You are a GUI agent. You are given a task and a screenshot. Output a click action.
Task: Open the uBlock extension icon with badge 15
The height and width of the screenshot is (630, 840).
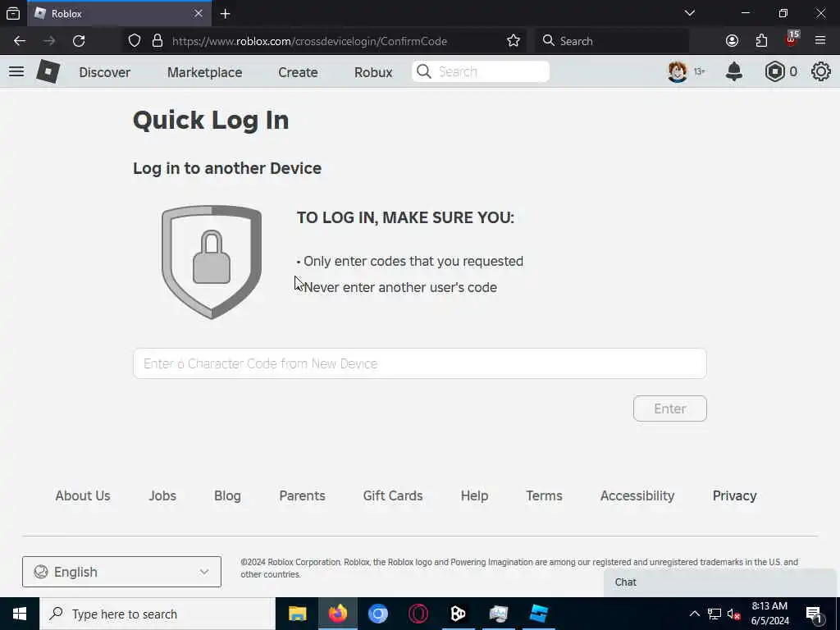tap(792, 39)
